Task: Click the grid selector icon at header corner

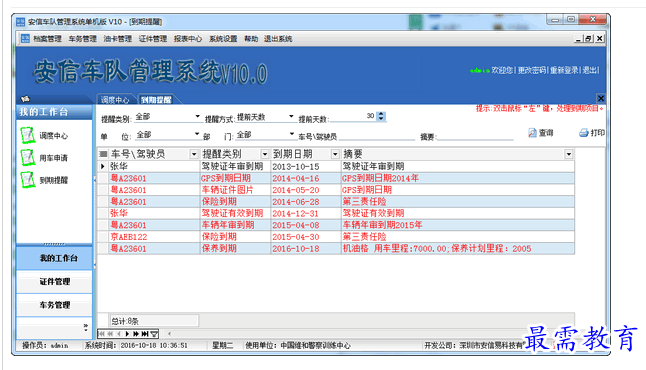Action: (103, 154)
